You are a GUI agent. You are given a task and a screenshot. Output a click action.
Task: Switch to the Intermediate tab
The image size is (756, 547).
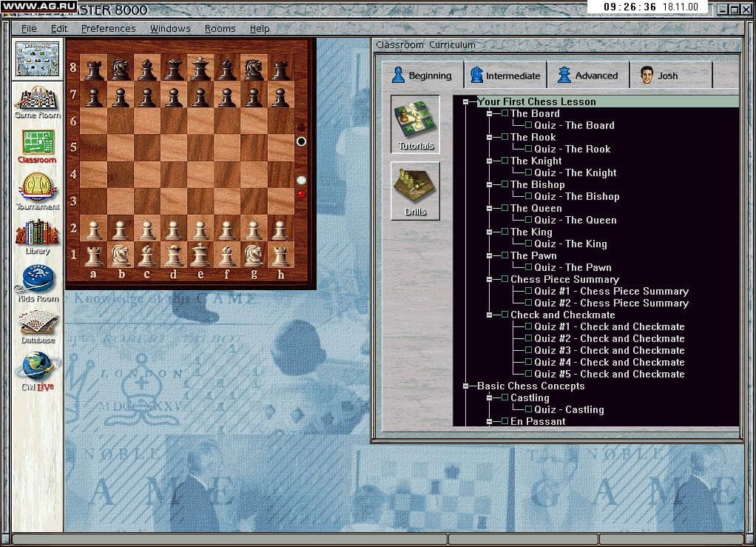pyautogui.click(x=505, y=75)
